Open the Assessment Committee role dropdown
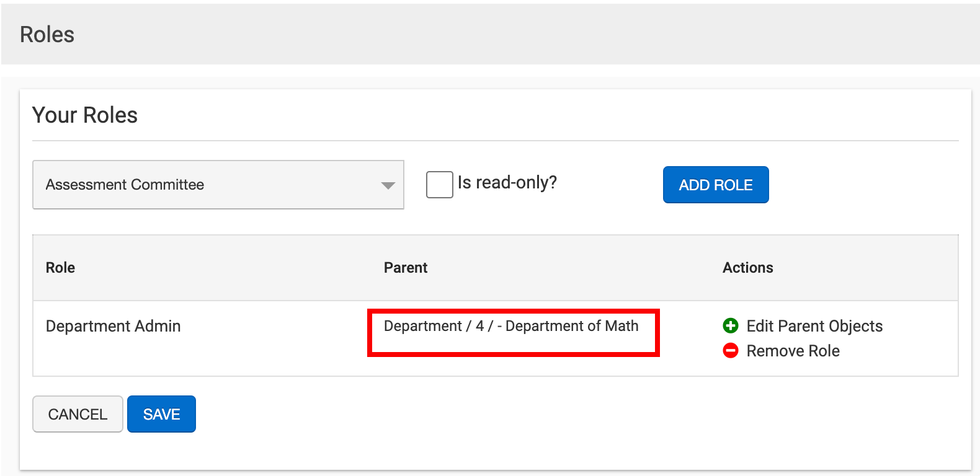This screenshot has height=476, width=980. (x=218, y=185)
